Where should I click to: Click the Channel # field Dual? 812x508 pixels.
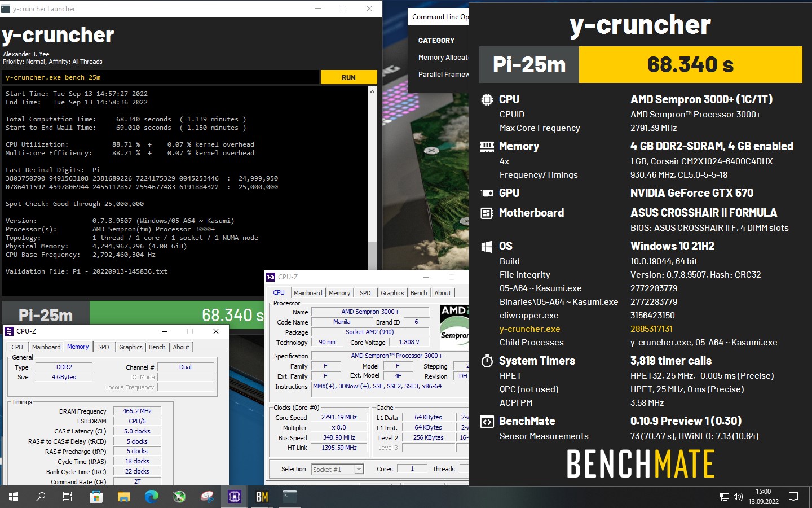click(x=186, y=367)
